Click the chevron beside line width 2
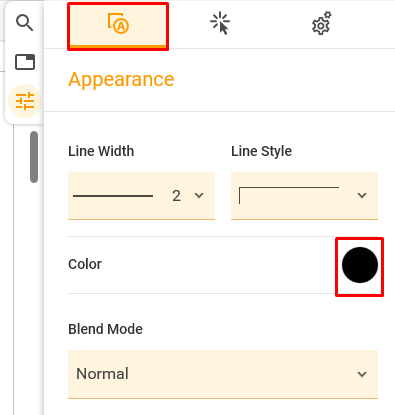The height and width of the screenshot is (415, 395). (199, 195)
